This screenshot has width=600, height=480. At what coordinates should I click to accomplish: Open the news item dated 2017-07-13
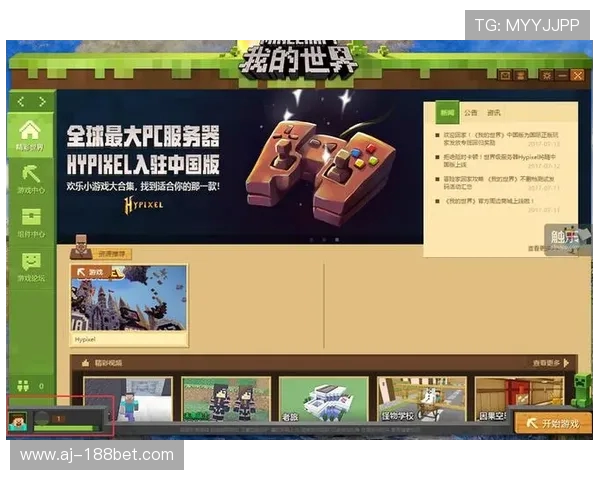(497, 139)
